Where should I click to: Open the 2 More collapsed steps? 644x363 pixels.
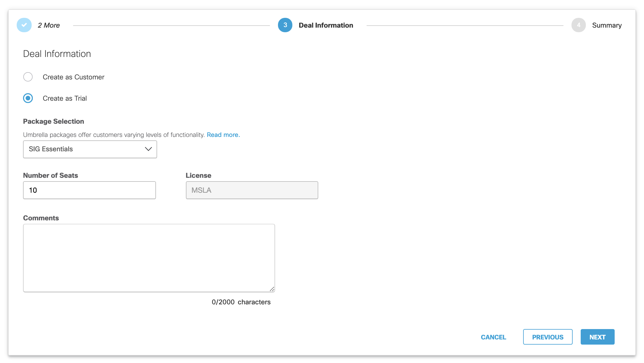pyautogui.click(x=49, y=25)
